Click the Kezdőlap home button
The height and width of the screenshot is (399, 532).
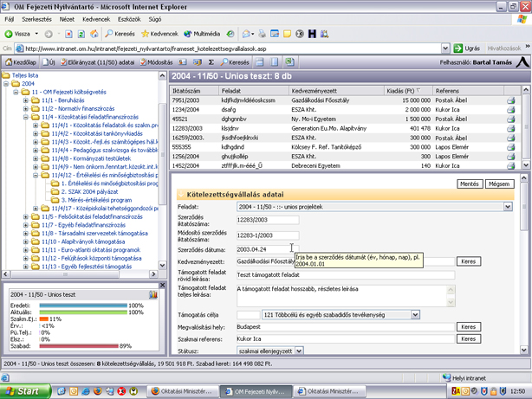point(21,62)
